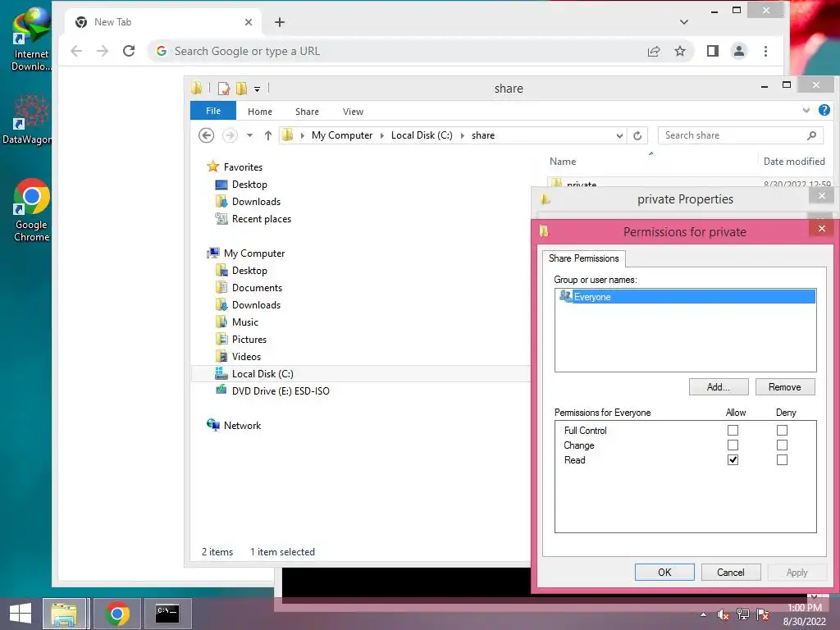Expand the Explorer ribbon chevron
The width and height of the screenshot is (840, 630).
[x=806, y=111]
